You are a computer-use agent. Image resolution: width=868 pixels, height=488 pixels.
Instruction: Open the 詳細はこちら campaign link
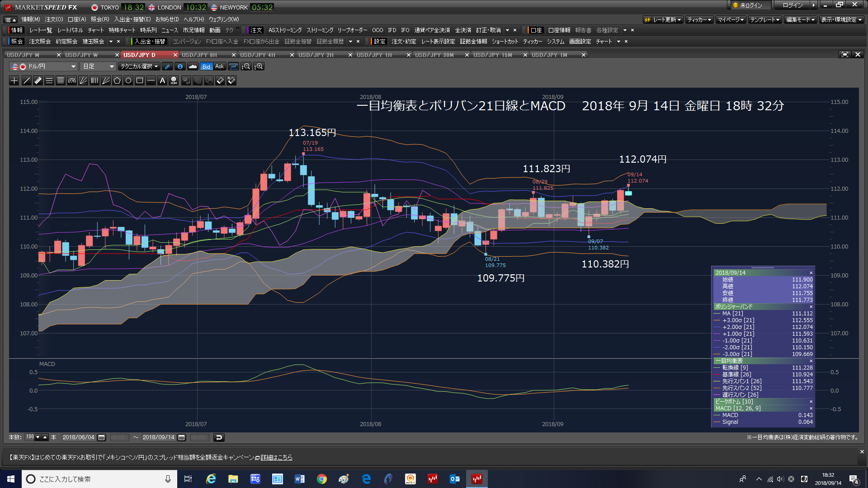[277, 458]
